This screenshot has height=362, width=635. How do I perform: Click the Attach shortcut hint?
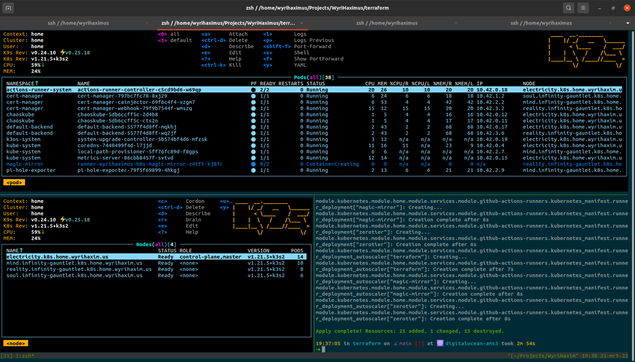[238, 34]
